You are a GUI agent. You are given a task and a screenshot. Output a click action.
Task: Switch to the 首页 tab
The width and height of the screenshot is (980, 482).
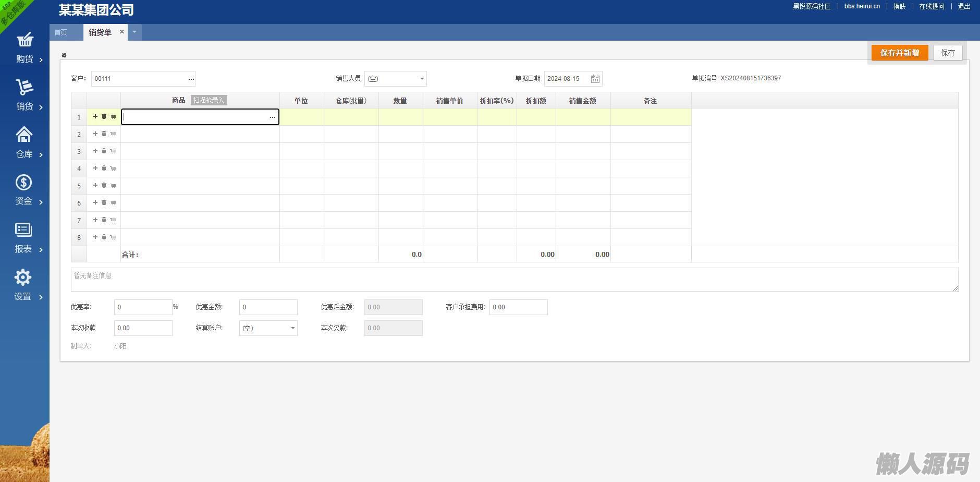point(61,32)
